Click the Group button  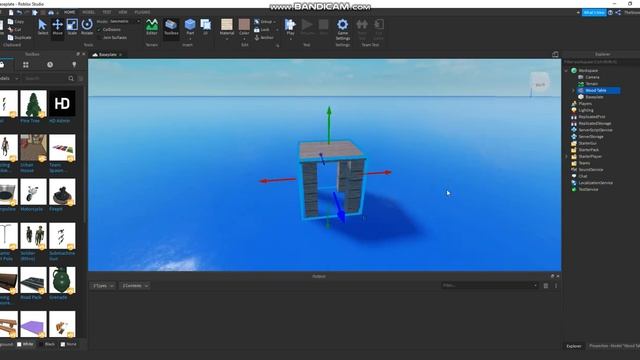pos(264,22)
